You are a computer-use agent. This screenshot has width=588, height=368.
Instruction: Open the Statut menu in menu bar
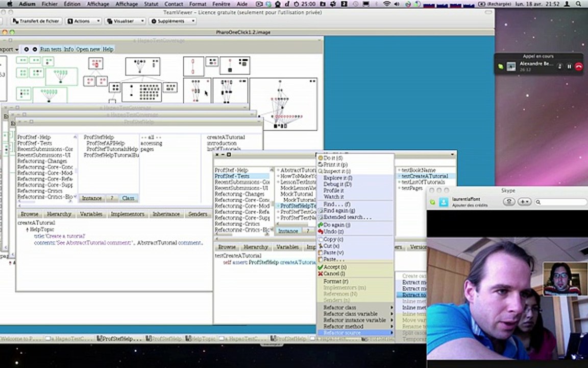(x=151, y=4)
